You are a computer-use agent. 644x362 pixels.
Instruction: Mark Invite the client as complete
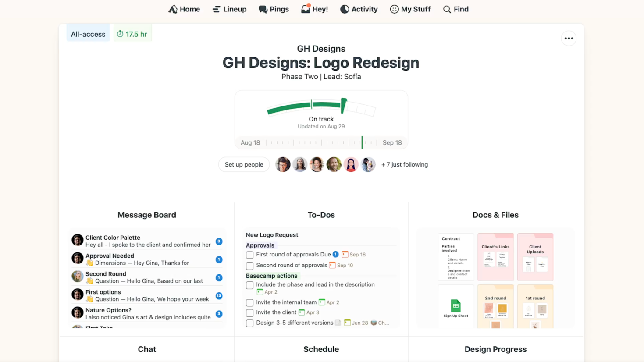pyautogui.click(x=250, y=313)
